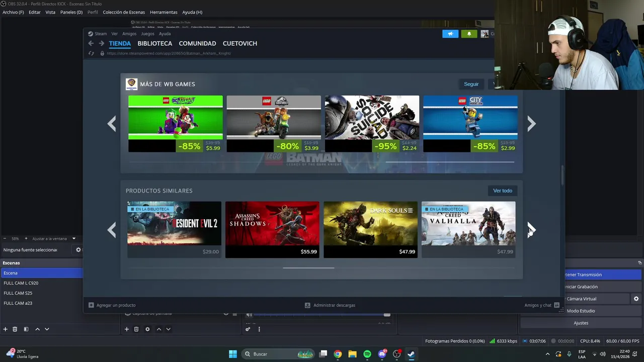Open OBS Archivo menu
644x362 pixels.
click(13, 12)
